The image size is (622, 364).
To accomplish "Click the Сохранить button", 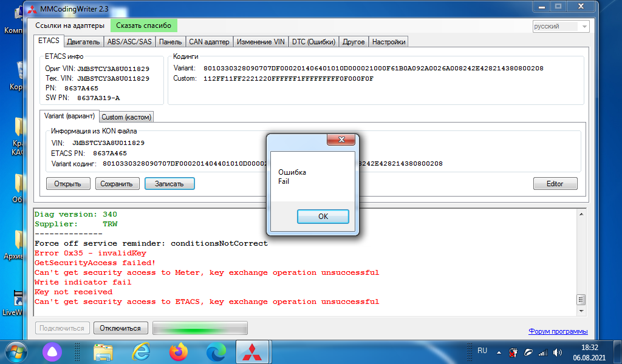I will click(x=117, y=184).
